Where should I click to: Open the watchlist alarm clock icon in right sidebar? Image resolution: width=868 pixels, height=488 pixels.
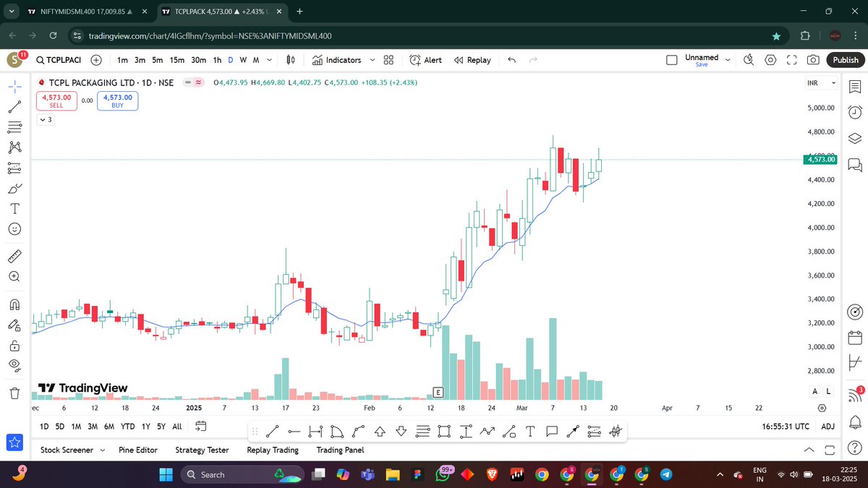coord(854,111)
